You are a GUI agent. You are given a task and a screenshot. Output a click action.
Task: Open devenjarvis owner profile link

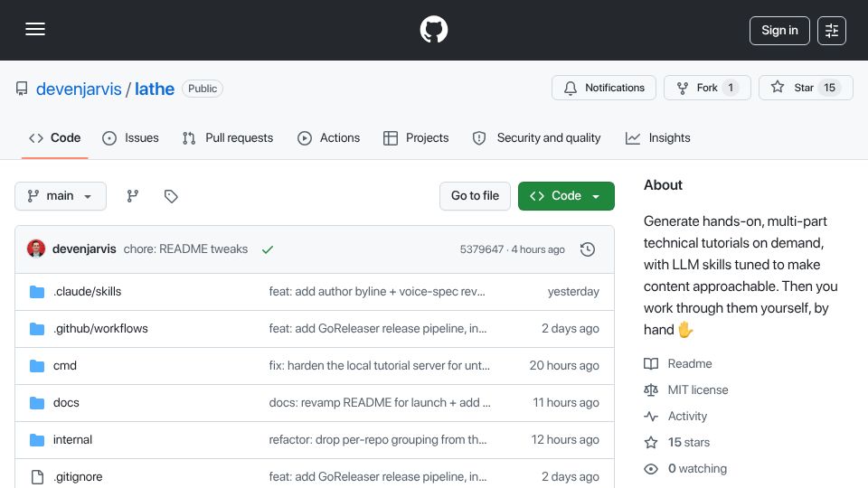coord(79,89)
